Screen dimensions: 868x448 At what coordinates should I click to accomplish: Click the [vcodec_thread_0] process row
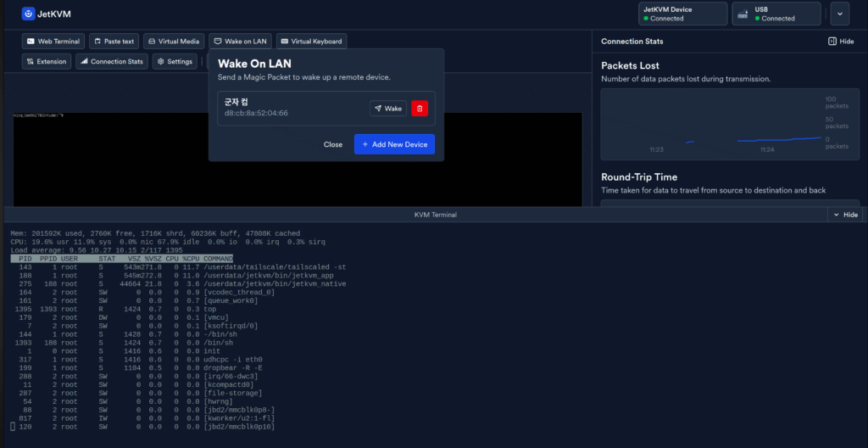[142, 292]
